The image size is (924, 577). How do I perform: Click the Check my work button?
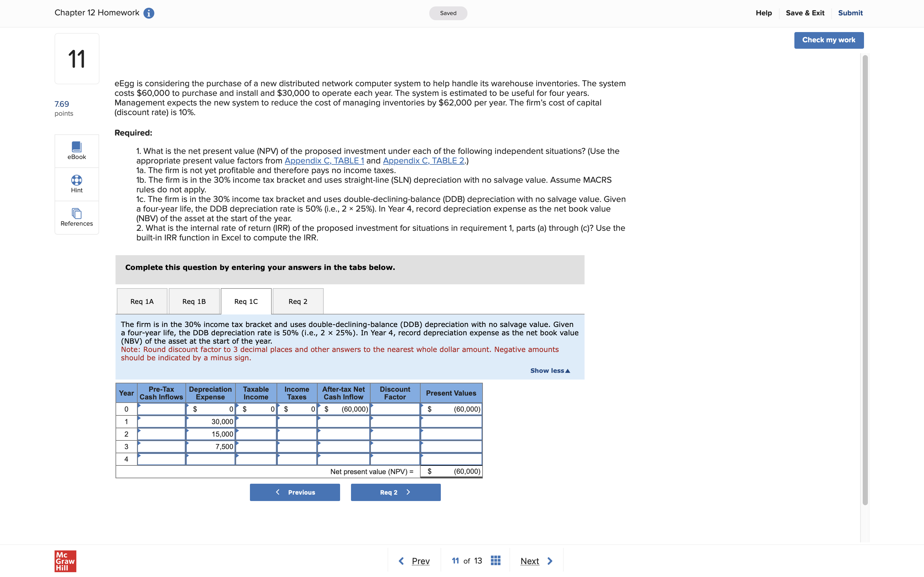click(x=828, y=40)
